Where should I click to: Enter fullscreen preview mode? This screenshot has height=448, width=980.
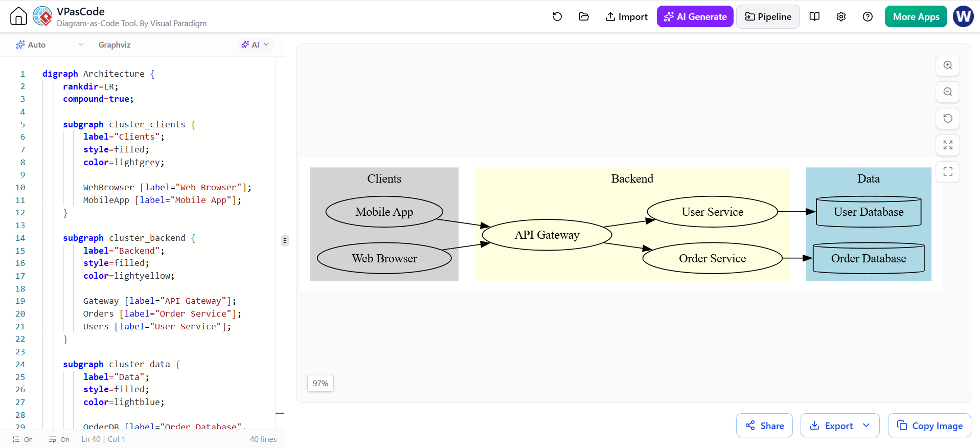click(948, 172)
